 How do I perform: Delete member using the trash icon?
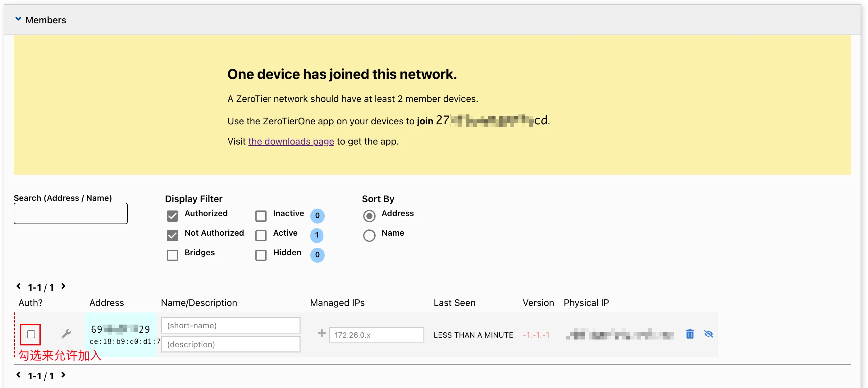(689, 334)
